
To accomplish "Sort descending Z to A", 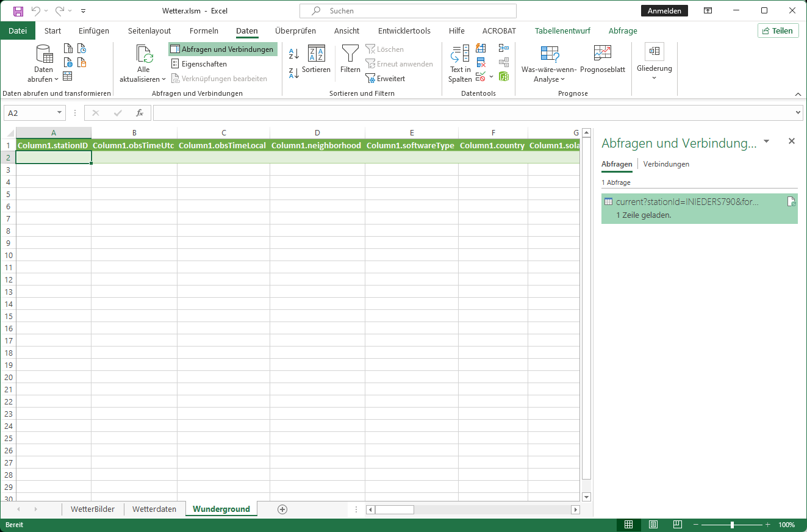I will click(294, 73).
